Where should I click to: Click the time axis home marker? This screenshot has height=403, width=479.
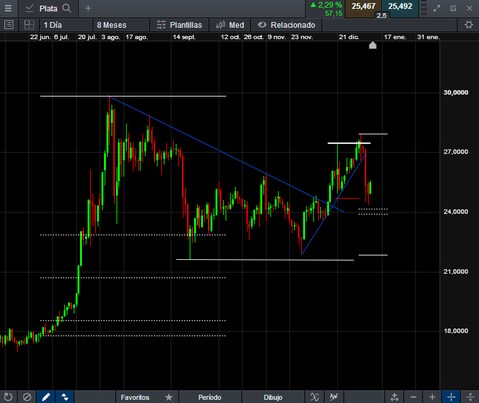[x=373, y=45]
